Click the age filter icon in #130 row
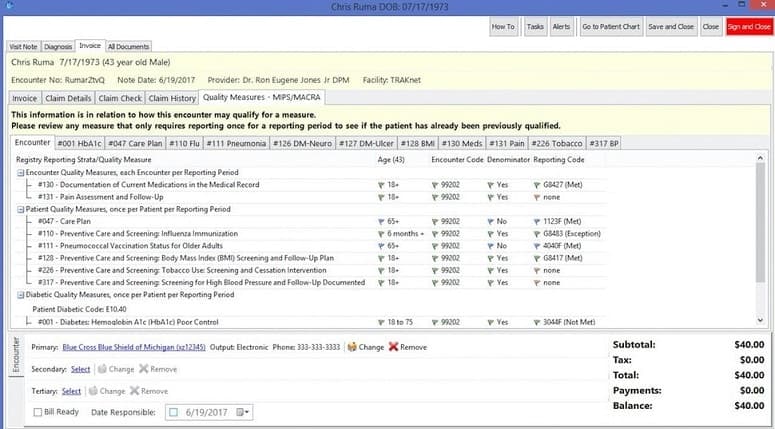775x429 pixels. click(x=381, y=185)
